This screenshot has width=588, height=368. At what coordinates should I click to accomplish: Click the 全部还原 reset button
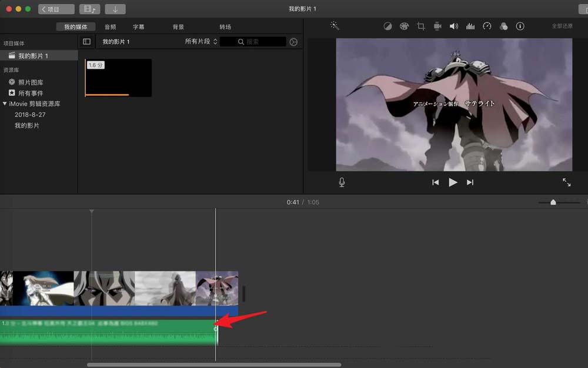[562, 26]
